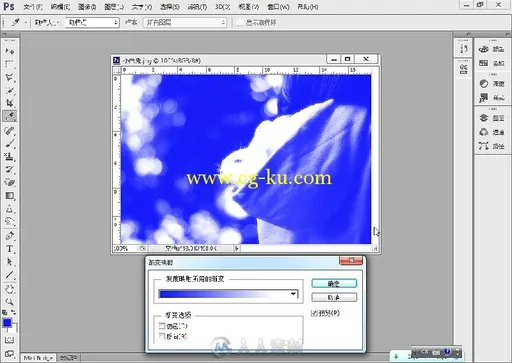Select the Blur tool

[10, 209]
